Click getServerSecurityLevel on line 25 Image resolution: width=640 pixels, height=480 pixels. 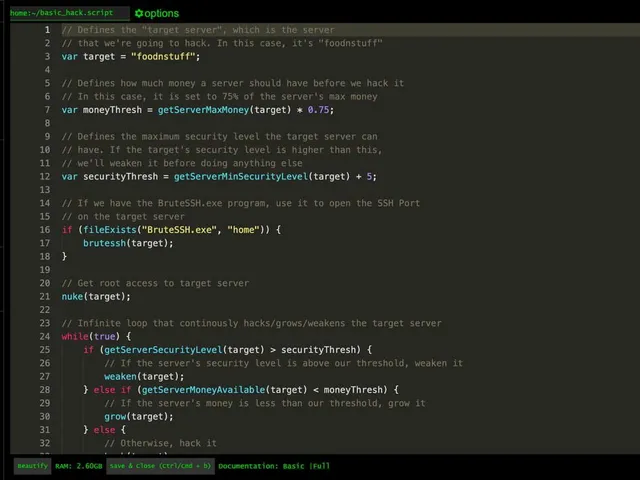[x=163, y=350]
